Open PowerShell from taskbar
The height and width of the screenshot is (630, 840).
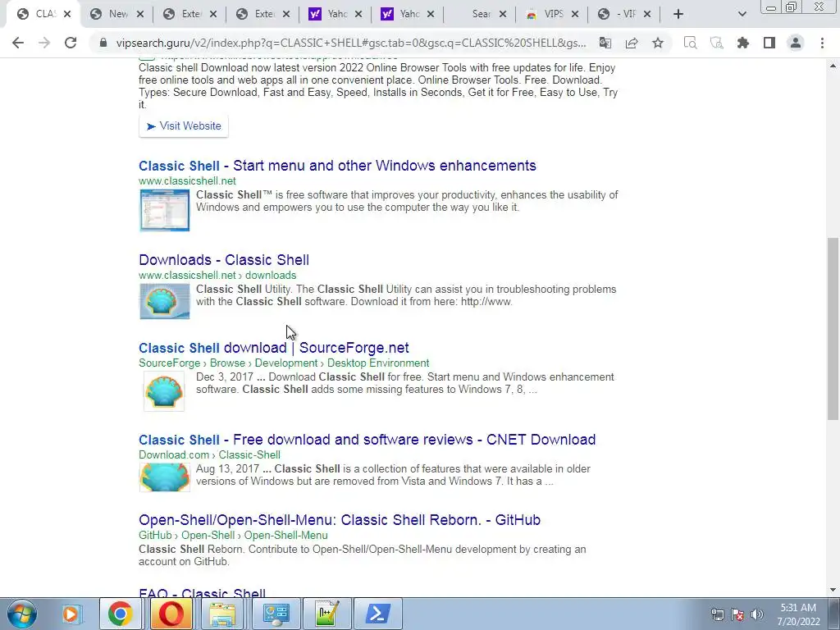[377, 614]
